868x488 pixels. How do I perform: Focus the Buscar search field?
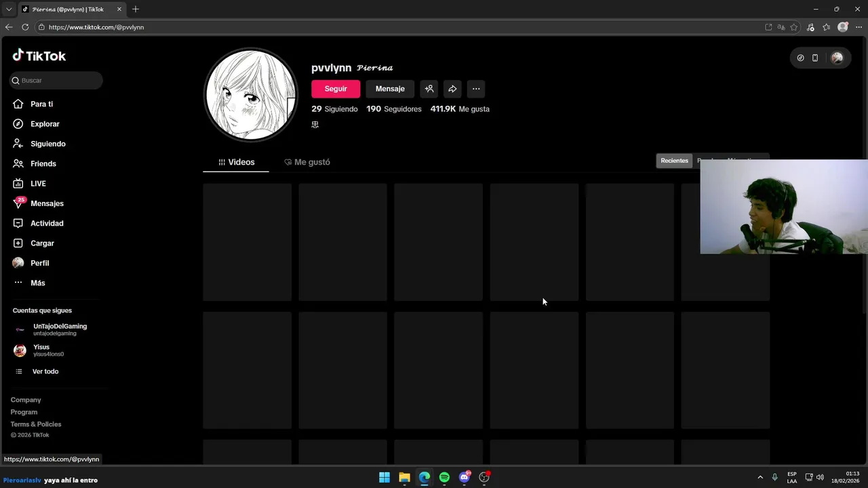(56, 80)
